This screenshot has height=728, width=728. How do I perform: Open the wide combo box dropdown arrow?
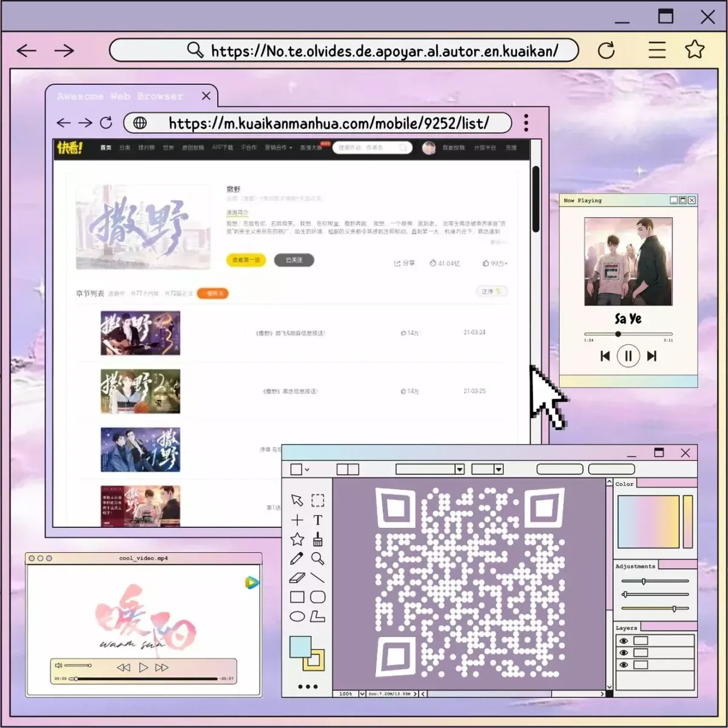coord(460,469)
